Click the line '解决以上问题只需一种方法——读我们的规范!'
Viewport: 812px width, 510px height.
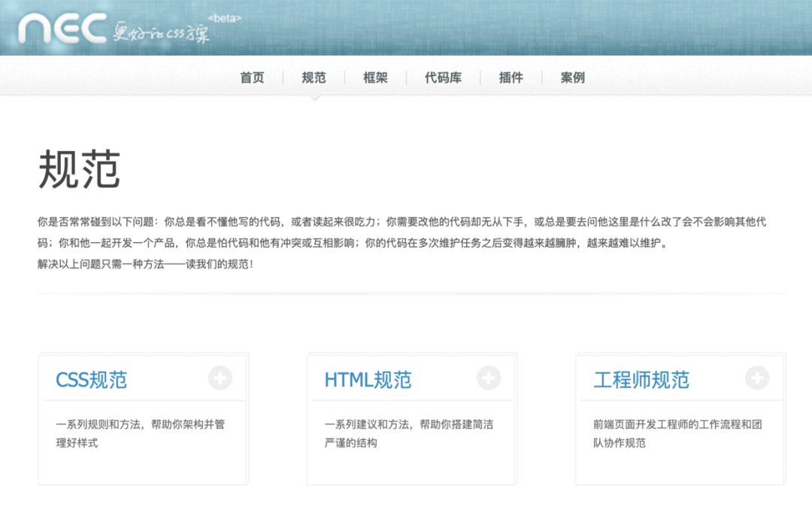[x=146, y=264]
